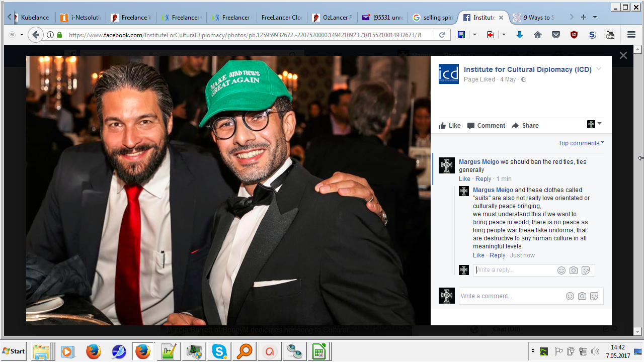This screenshot has width=644, height=362.
Task: Click the Comment button under the post
Action: point(487,126)
